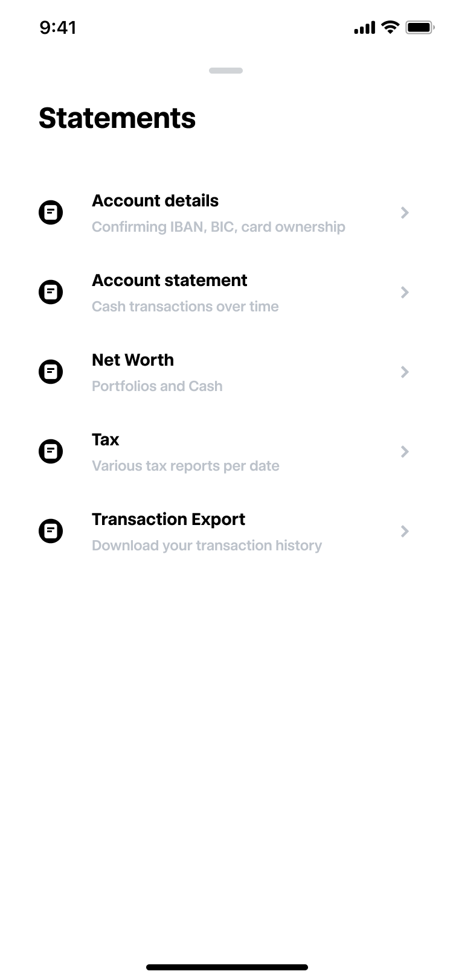
Task: Tap the chevron next to Tax
Action: tap(405, 452)
